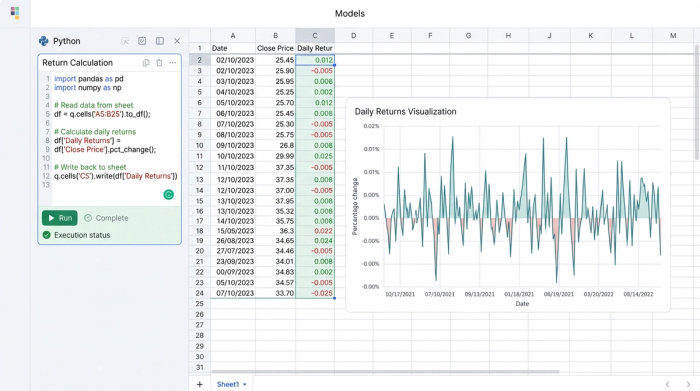Click the green circular assistant icon in editor
The image size is (700, 391).
point(169,195)
